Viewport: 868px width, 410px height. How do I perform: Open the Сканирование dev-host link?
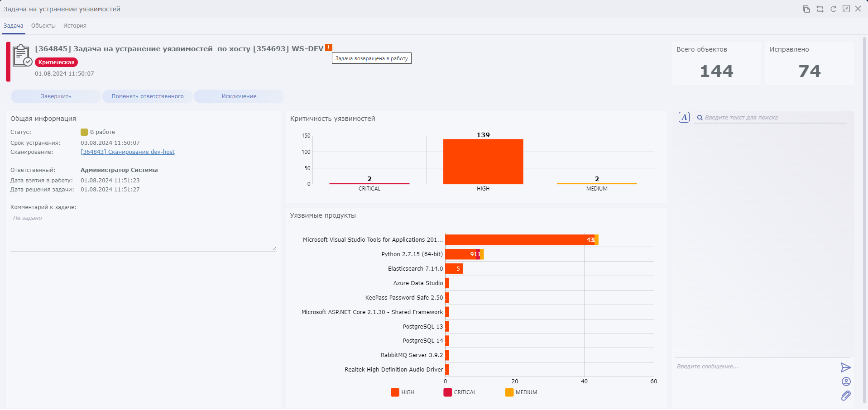[x=127, y=152]
